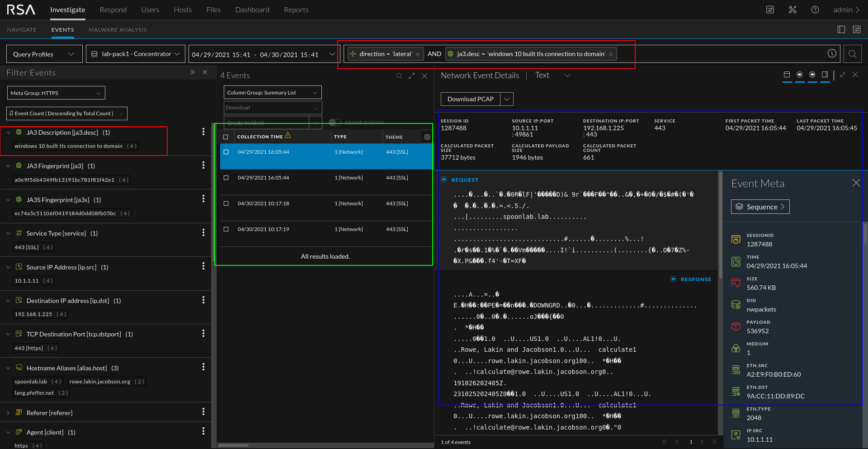Open the Query Profiles dropdown
The width and height of the screenshot is (868, 449).
pyautogui.click(x=44, y=54)
